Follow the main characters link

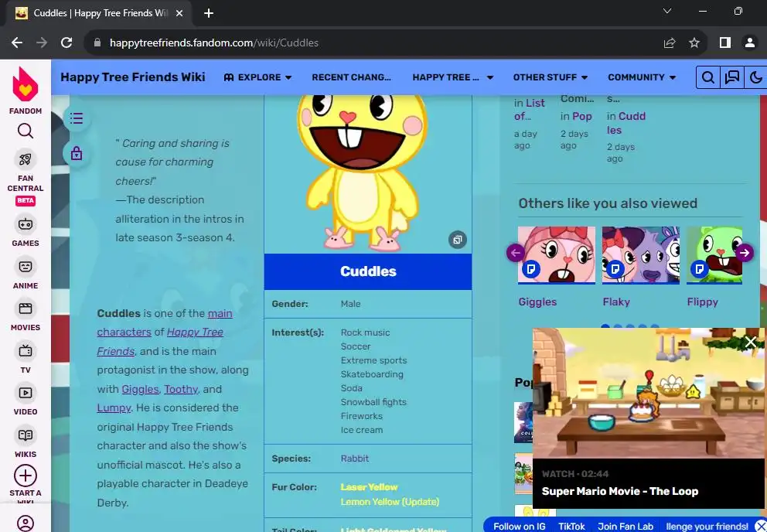click(x=165, y=322)
